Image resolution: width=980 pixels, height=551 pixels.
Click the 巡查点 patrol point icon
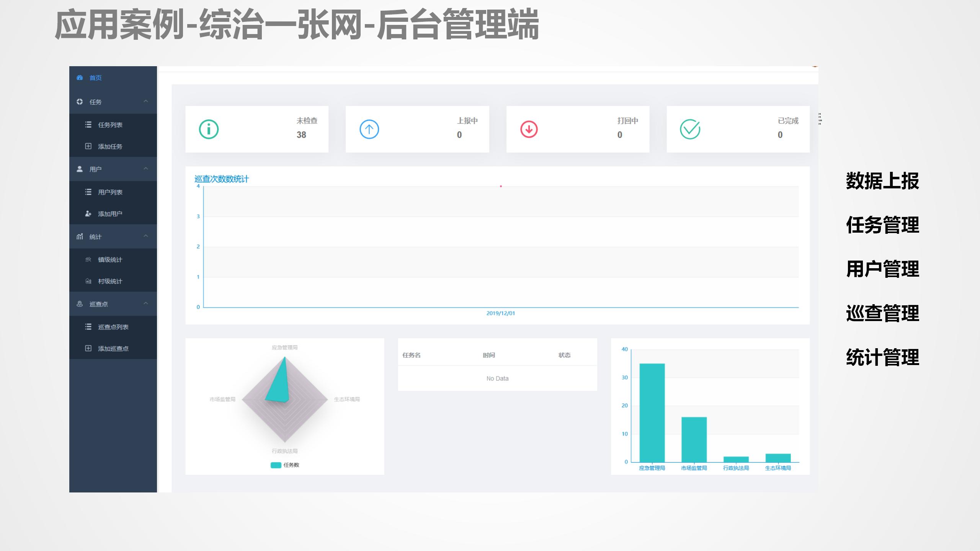(79, 304)
